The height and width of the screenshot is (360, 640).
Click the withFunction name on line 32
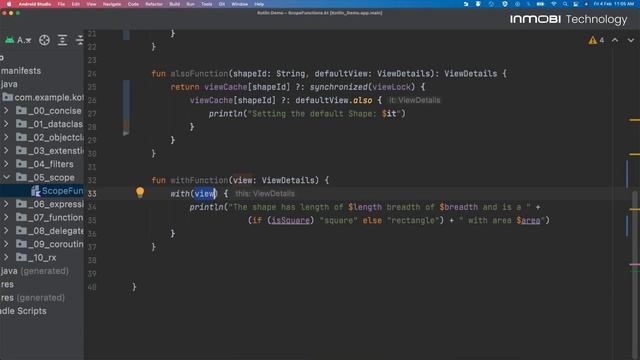tap(200, 180)
